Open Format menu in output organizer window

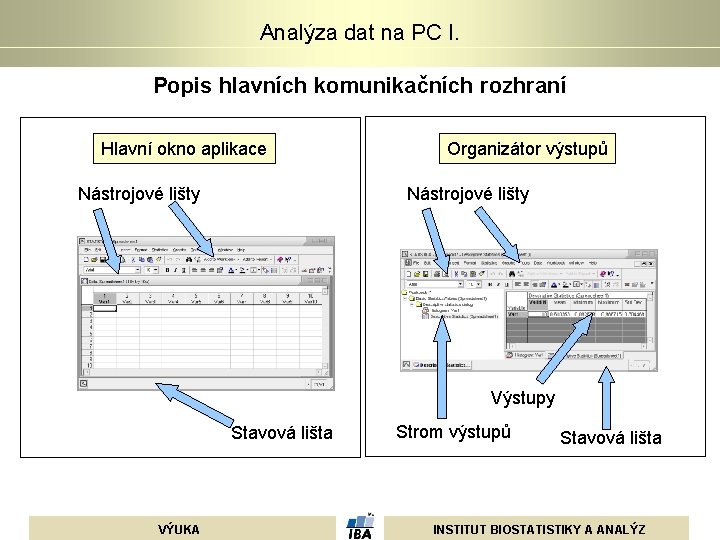(470, 264)
